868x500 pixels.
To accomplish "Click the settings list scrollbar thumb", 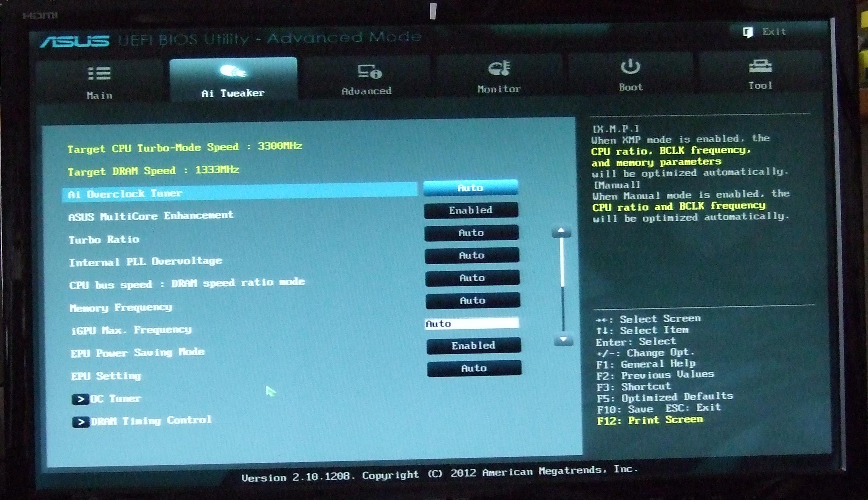I will coord(562,263).
